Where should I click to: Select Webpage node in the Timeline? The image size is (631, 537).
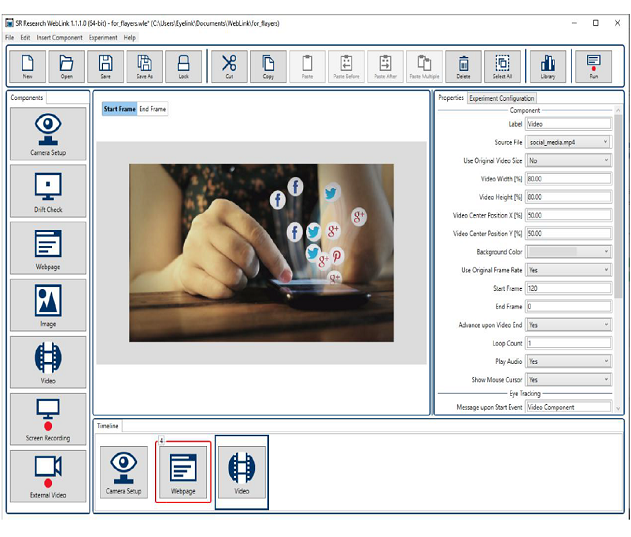click(x=183, y=472)
